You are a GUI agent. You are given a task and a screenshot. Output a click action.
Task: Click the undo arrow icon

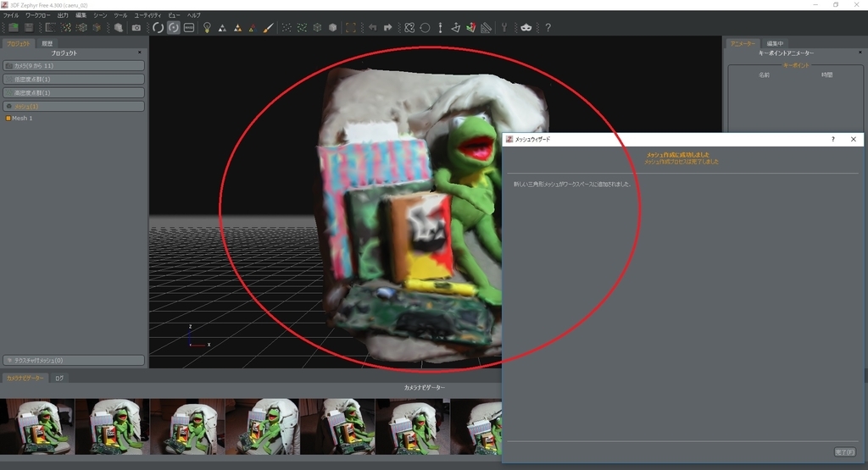[373, 28]
